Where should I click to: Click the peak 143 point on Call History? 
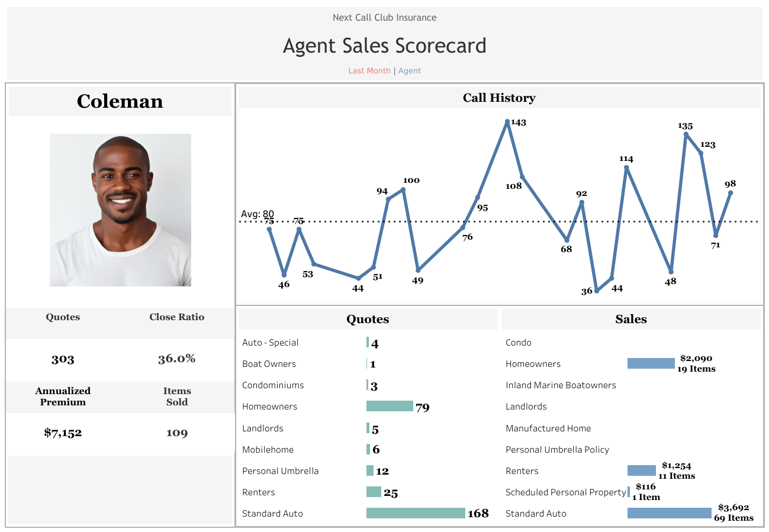tap(508, 122)
